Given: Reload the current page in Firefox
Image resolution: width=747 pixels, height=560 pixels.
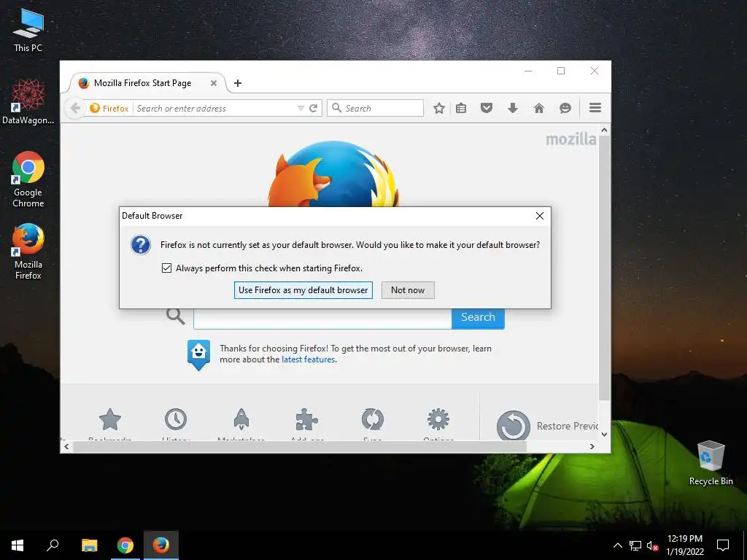Looking at the screenshot, I should 313,108.
